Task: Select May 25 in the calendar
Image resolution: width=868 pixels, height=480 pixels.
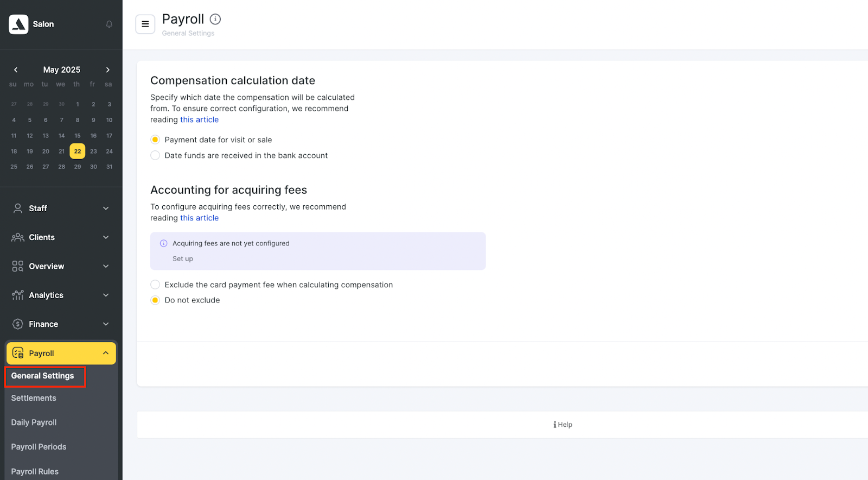Action: click(14, 167)
